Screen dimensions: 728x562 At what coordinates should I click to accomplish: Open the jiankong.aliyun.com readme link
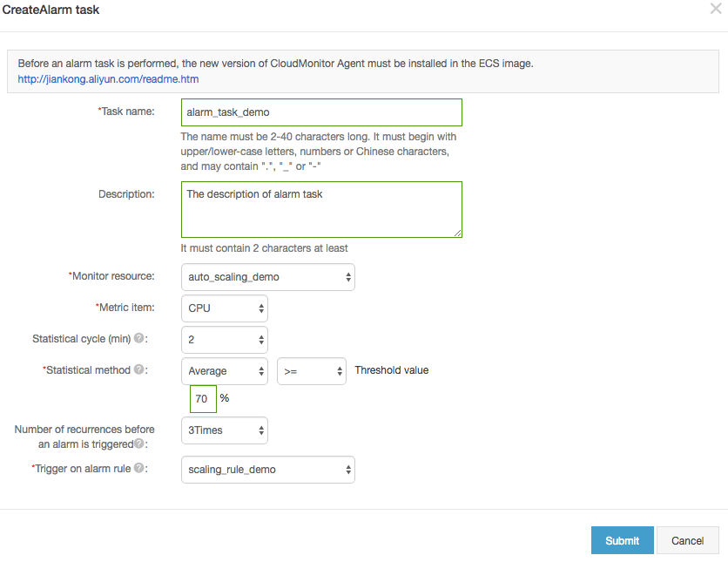pyautogui.click(x=108, y=78)
